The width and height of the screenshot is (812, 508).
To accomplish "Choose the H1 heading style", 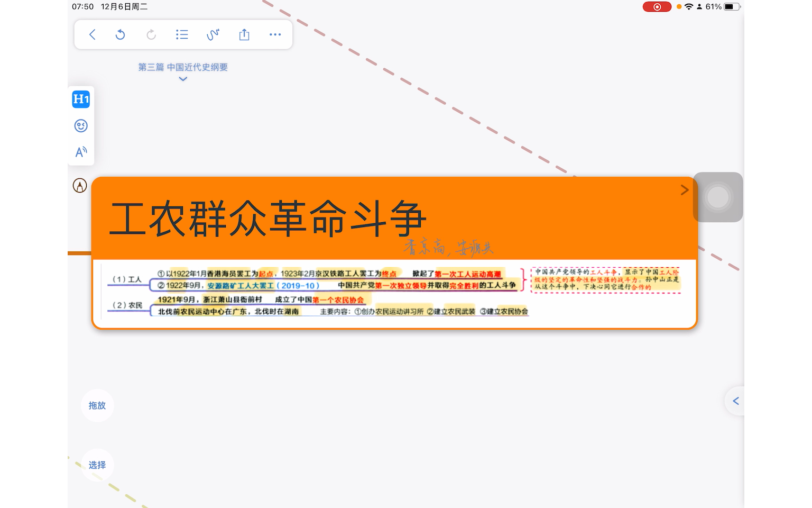I will coord(81,99).
